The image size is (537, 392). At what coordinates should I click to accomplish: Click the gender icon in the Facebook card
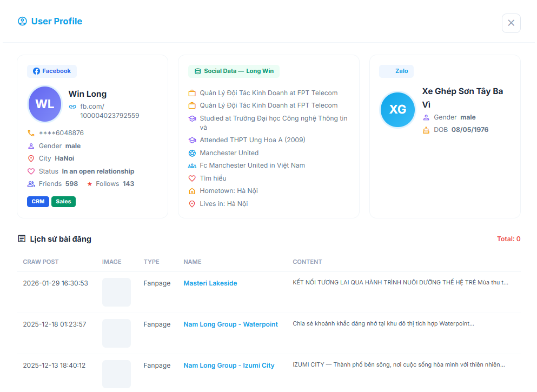click(x=30, y=145)
